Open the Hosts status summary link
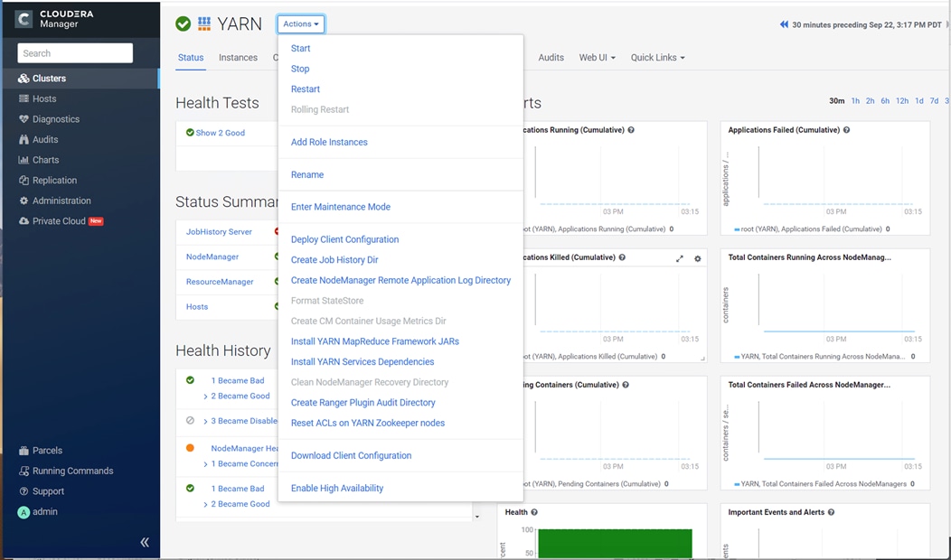Screen dimensions: 951x560 point(197,307)
